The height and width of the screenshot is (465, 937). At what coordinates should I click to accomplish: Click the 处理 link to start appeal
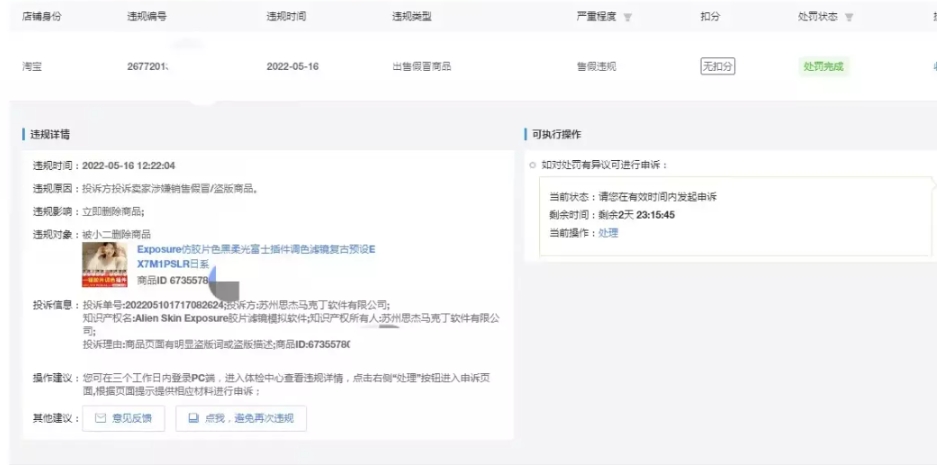[x=608, y=233]
